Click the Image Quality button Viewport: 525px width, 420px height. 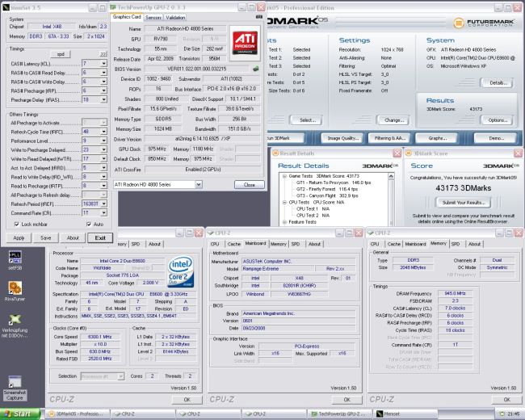[x=344, y=138]
